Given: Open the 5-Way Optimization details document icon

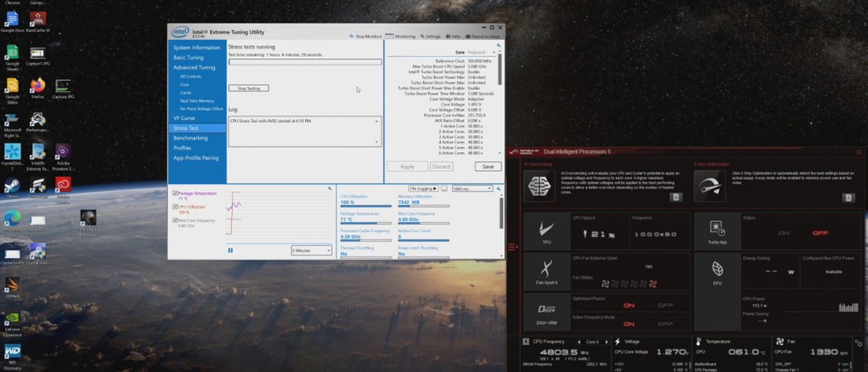Looking at the screenshot, I should (848, 198).
